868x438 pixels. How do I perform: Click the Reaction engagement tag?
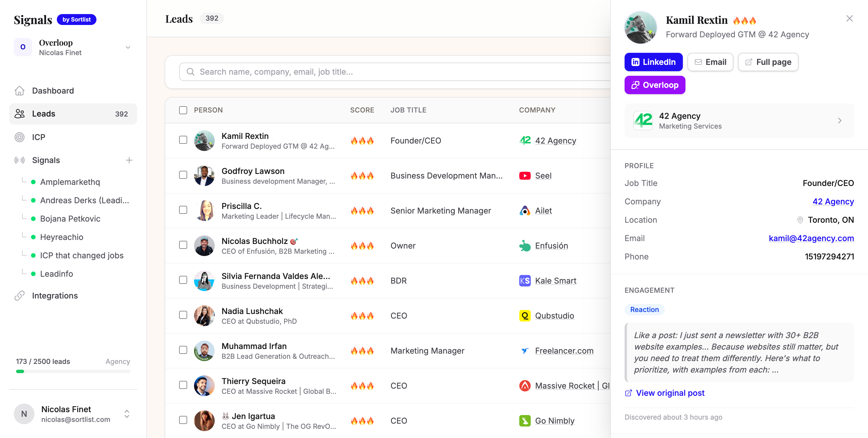(x=644, y=310)
